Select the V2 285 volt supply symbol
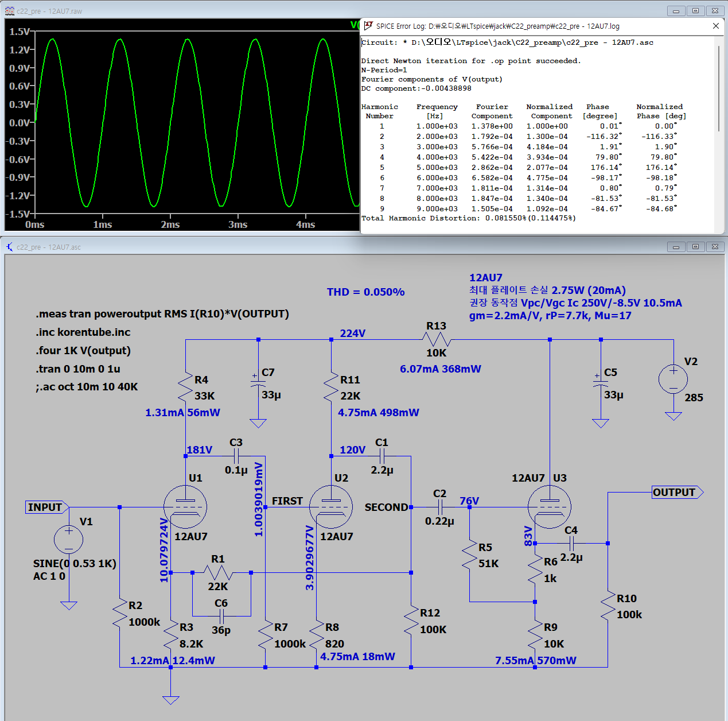 (x=674, y=379)
